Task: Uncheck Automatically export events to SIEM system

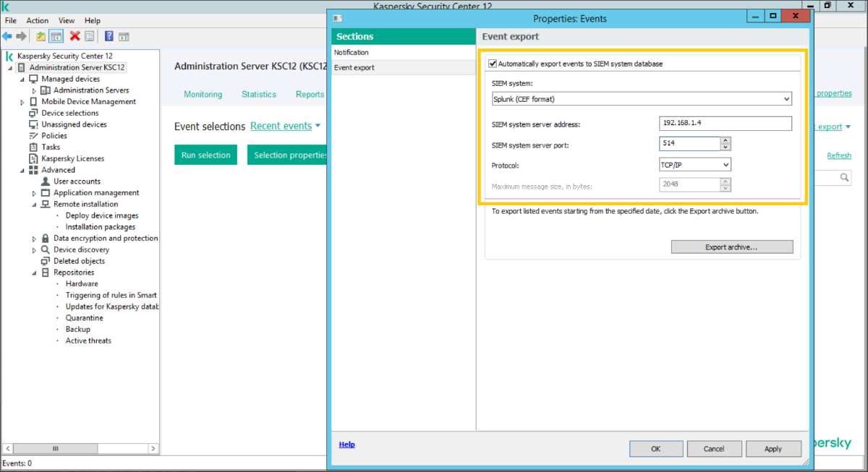Action: 493,64
